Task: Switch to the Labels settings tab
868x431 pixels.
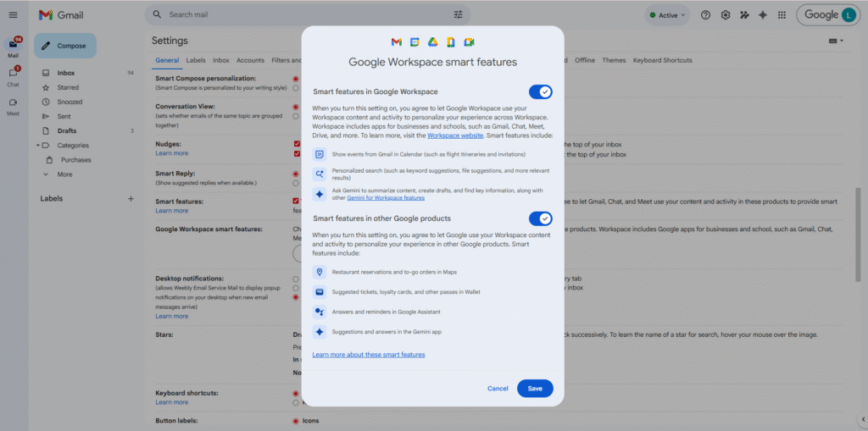Action: point(196,60)
